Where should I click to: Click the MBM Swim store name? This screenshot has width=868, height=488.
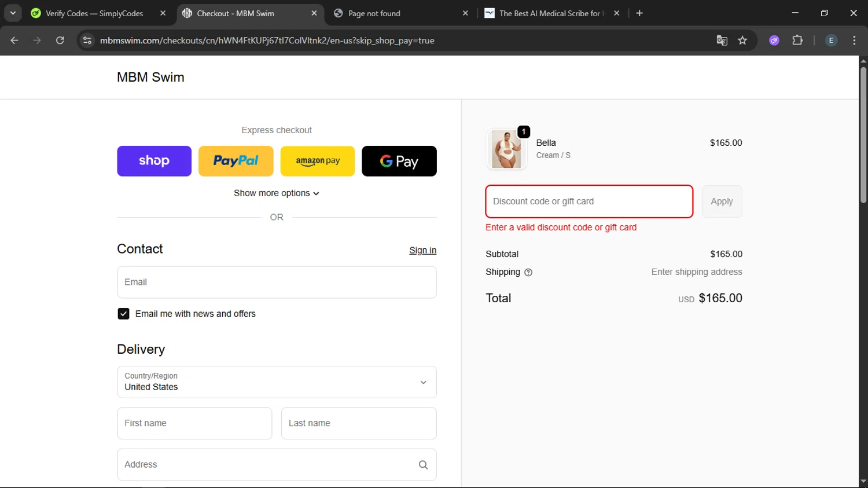[150, 77]
